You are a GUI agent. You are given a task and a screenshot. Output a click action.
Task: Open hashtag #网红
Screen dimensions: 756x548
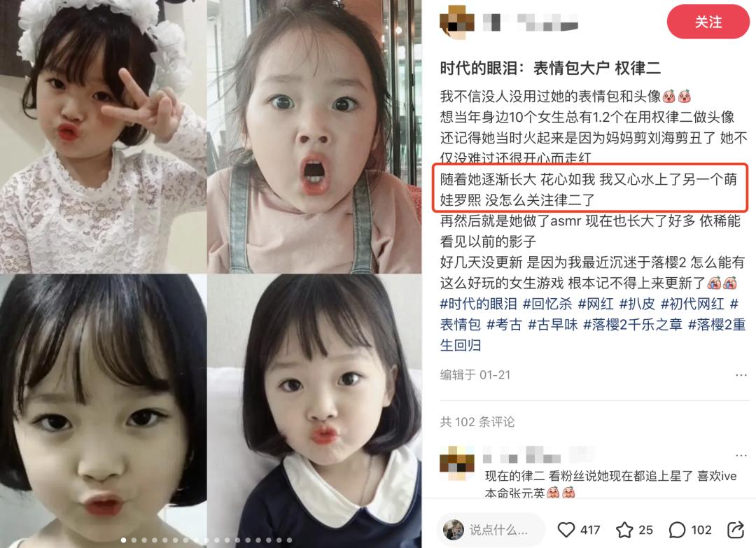[x=596, y=304]
